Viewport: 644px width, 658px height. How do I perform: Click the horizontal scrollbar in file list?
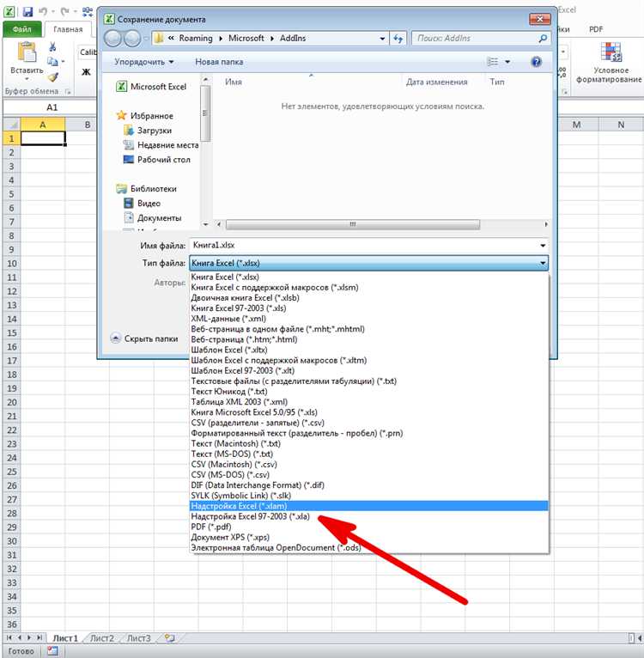pos(352,224)
